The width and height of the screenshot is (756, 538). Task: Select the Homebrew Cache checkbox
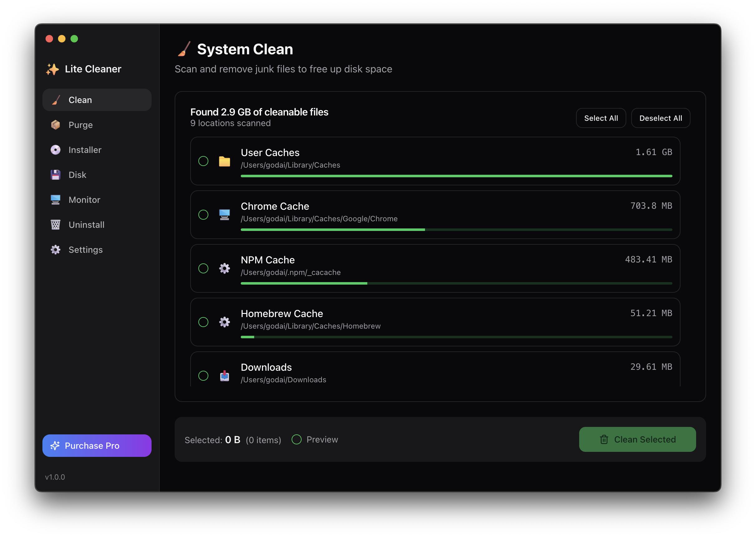tap(203, 322)
